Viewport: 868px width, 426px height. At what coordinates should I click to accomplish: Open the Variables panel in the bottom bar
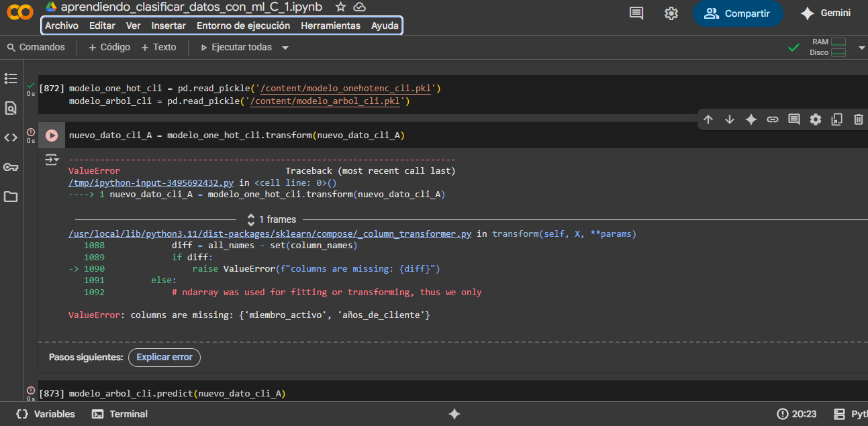[46, 414]
